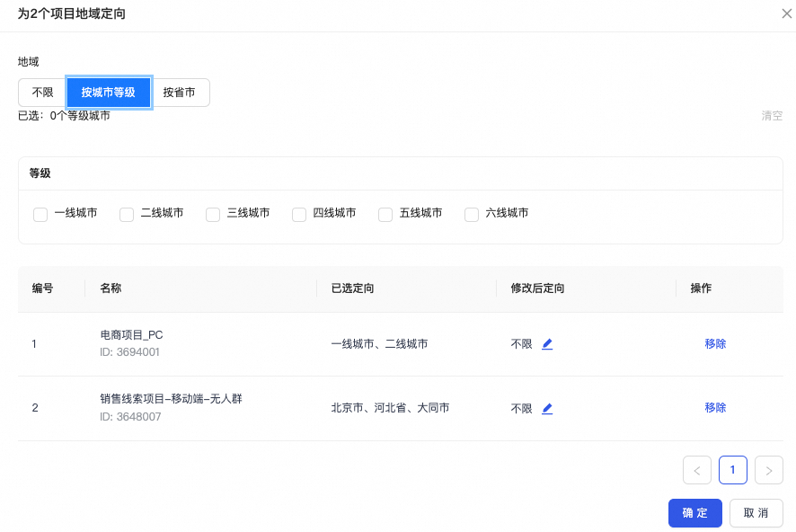The width and height of the screenshot is (796, 532).
Task: Click the 取消 cancel button
Action: point(756,513)
